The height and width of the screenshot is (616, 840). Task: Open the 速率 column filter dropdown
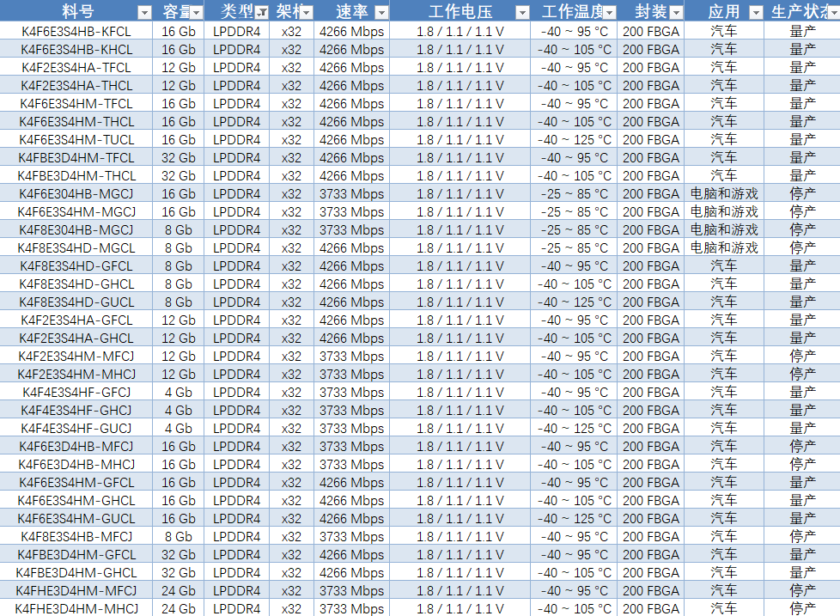pyautogui.click(x=381, y=12)
